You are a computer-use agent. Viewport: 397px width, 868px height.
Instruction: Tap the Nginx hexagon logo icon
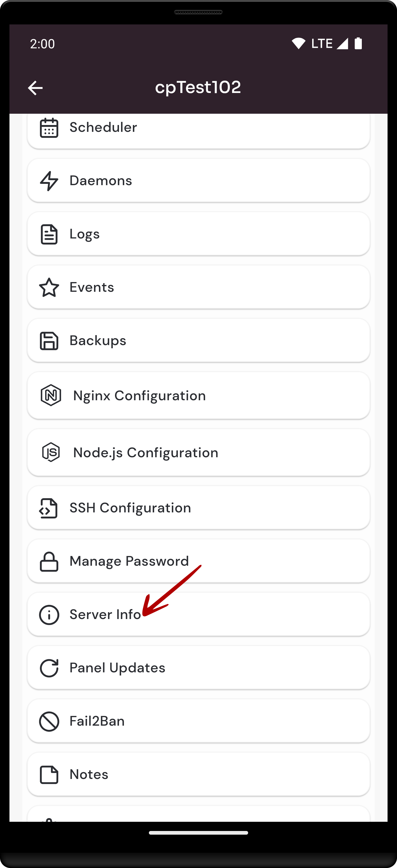(51, 395)
